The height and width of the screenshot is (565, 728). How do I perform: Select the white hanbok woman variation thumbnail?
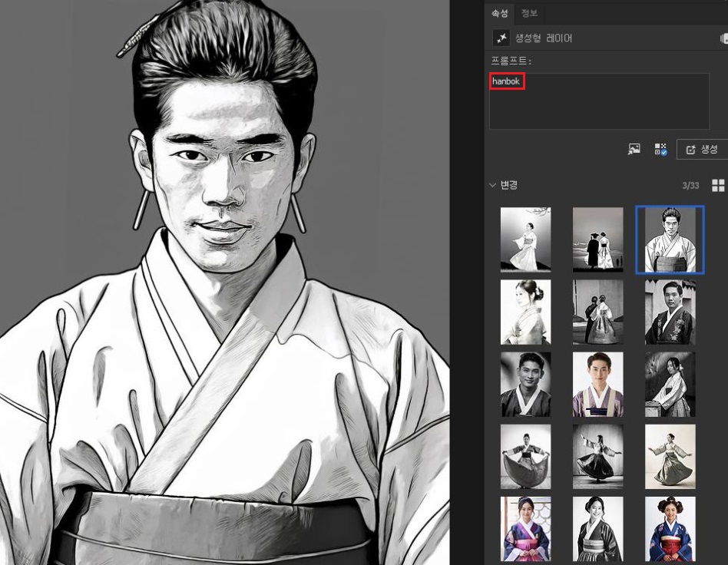pyautogui.click(x=525, y=239)
